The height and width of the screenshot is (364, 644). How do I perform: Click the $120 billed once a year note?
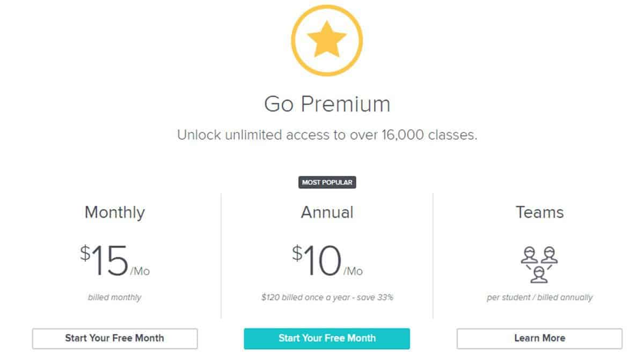pos(327,297)
